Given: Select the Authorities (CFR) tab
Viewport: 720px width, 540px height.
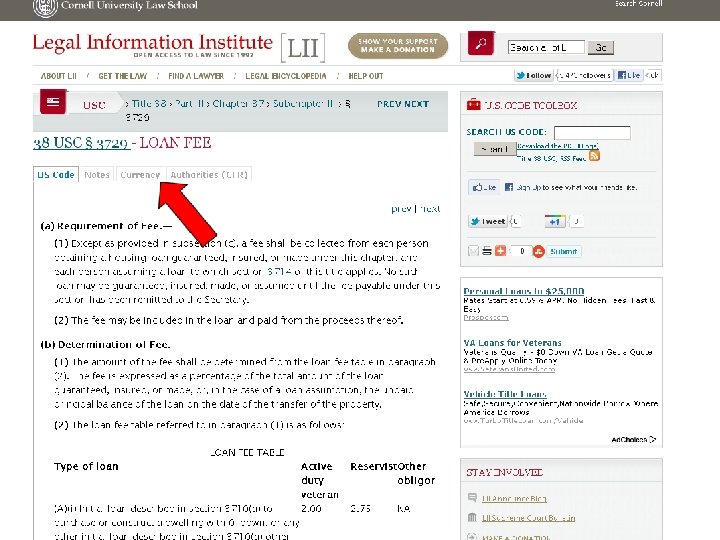Looking at the screenshot, I should tap(209, 174).
